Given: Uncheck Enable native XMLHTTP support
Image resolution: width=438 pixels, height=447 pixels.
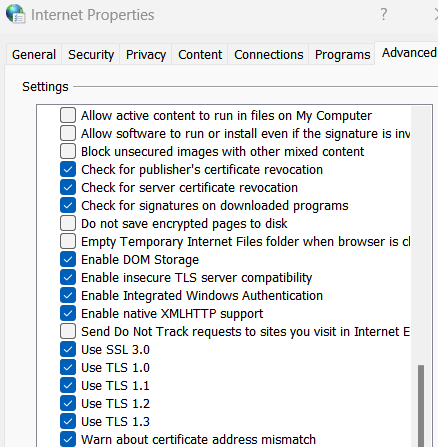Looking at the screenshot, I should pyautogui.click(x=68, y=313).
